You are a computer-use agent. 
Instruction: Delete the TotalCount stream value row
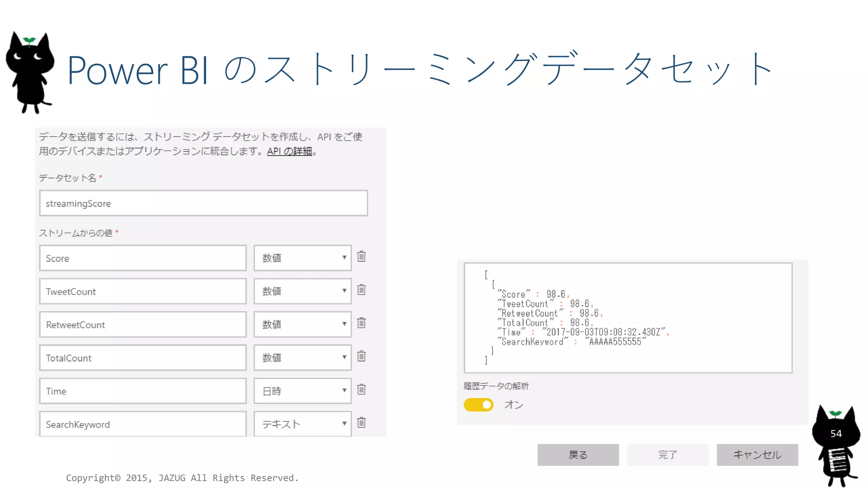(x=361, y=356)
